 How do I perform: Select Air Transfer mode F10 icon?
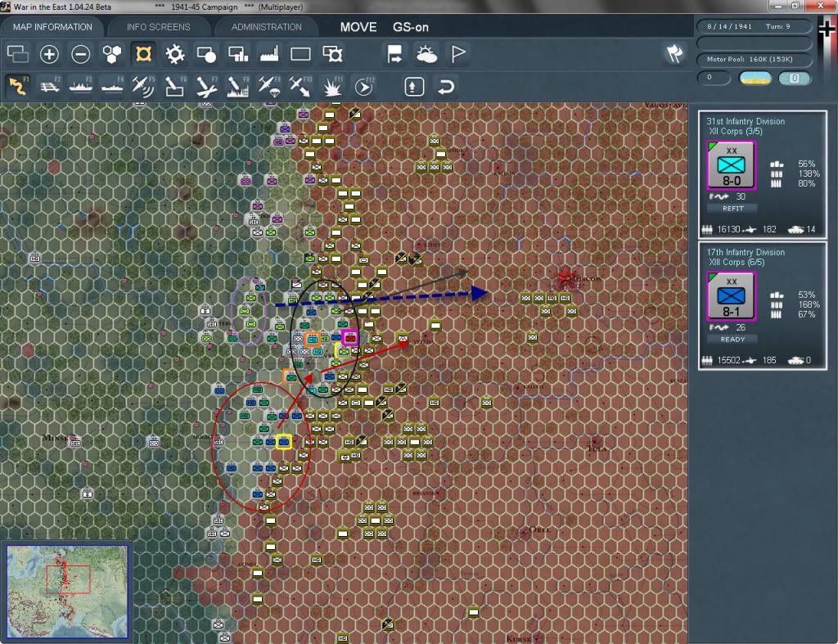point(300,86)
